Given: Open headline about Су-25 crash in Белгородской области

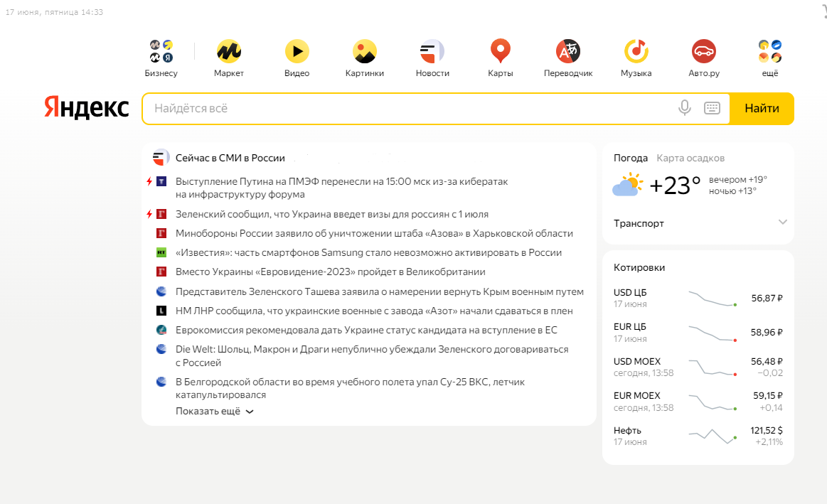Looking at the screenshot, I should 350,388.
